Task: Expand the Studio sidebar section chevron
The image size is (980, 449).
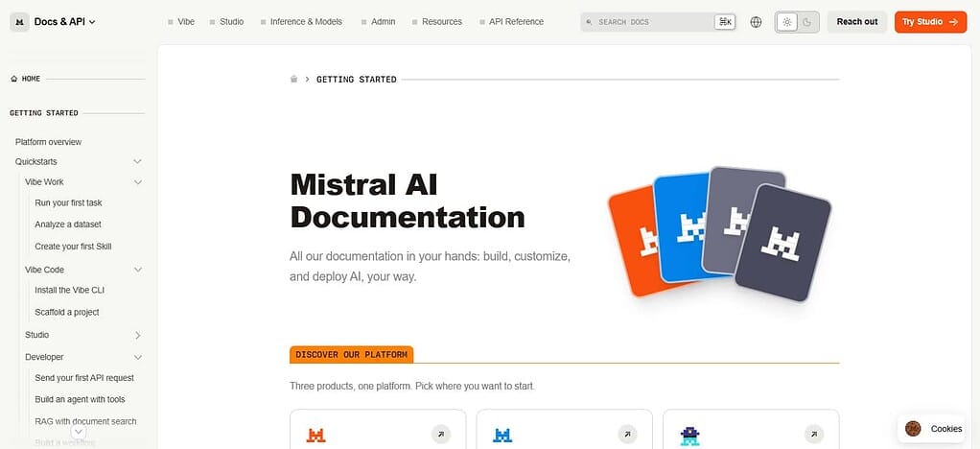Action: tap(138, 335)
